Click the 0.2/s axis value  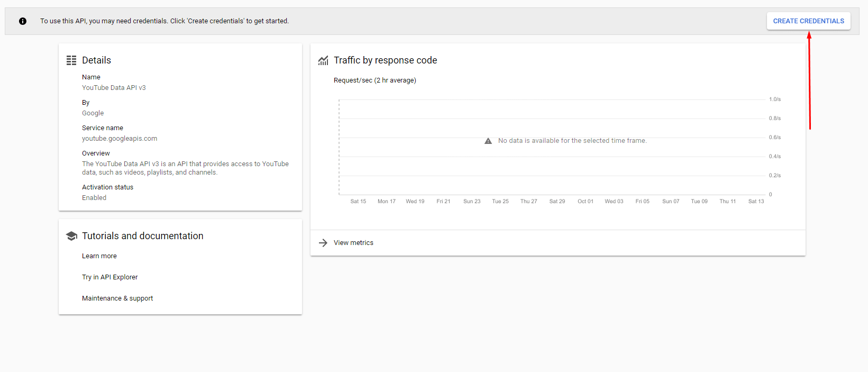point(775,176)
